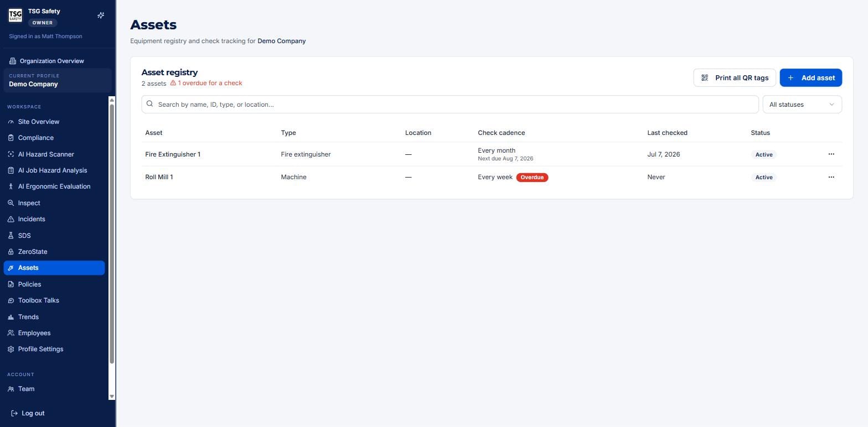Select Toolbox Talks menu item
Screen dimensions: 868x427
tap(54, 300)
